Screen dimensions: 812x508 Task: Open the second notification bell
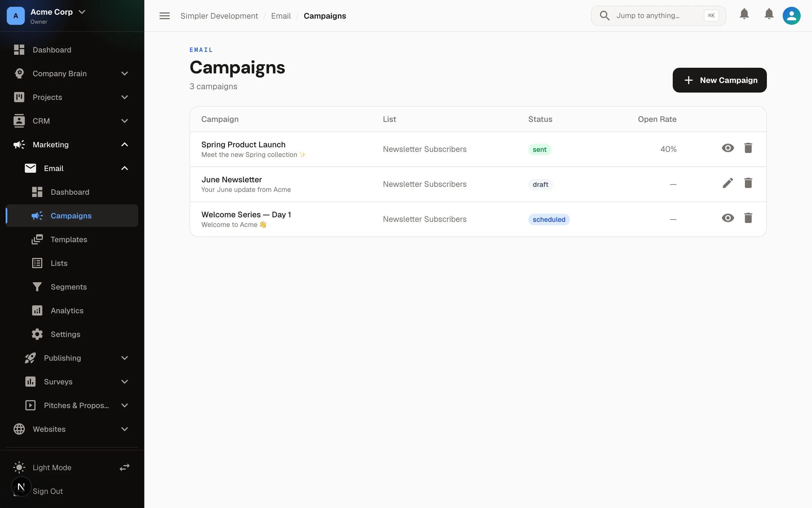coord(769,14)
